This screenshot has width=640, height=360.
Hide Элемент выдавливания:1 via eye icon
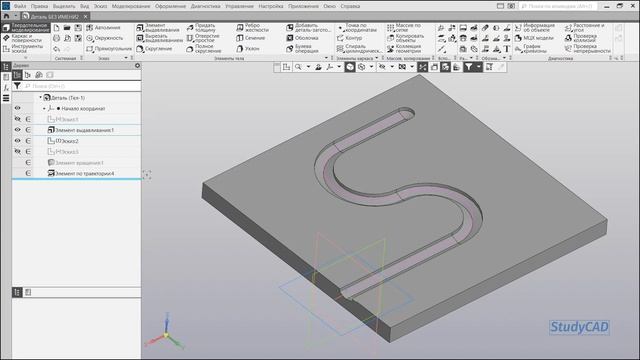coord(18,130)
